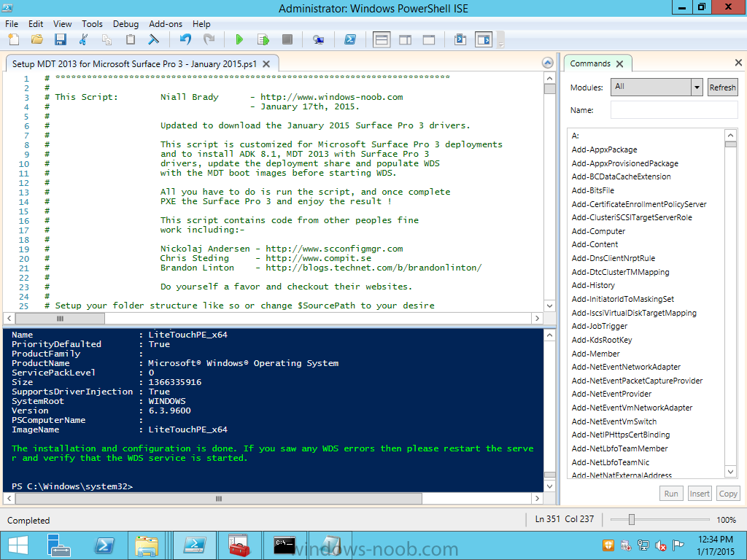Select Add-History command
Viewport: 747px width, 560px height.
(593, 285)
